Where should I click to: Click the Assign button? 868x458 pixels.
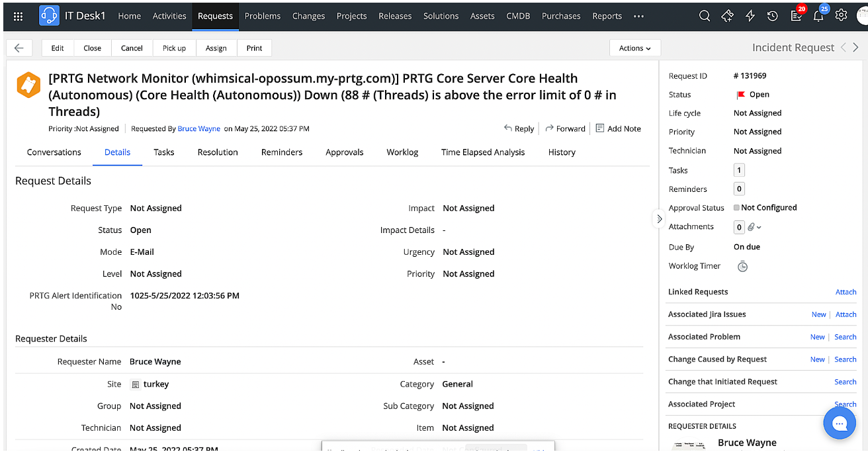pos(216,48)
